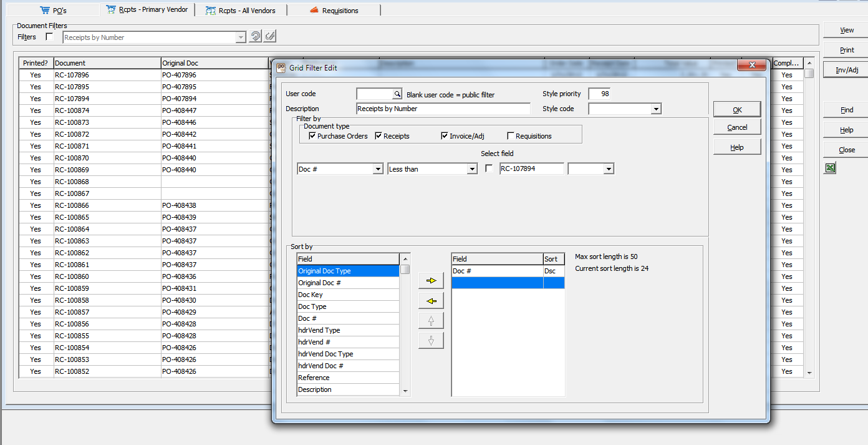This screenshot has width=868, height=445.
Task: Open the 'Doc #' filter field dropdown
Action: (377, 169)
